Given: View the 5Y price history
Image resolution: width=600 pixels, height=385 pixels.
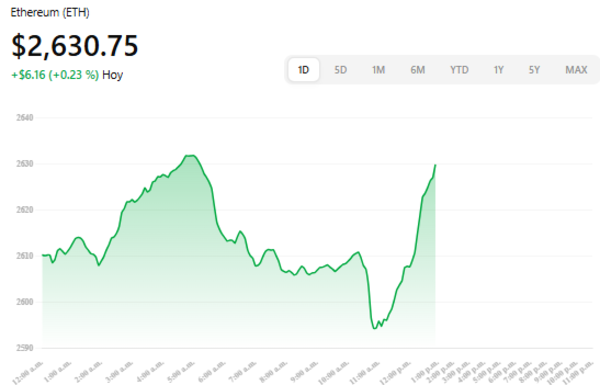Looking at the screenshot, I should (x=534, y=70).
